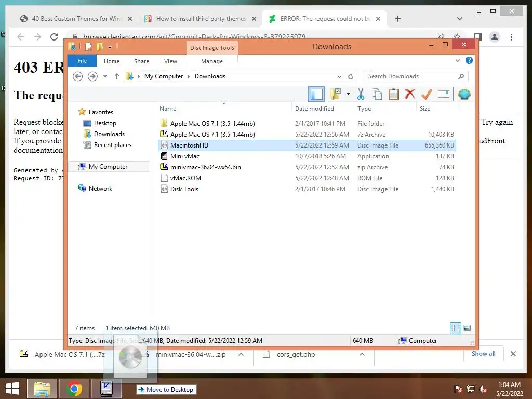This screenshot has height=399, width=532.
Task: Click the Paste clipboard icon in toolbar
Action: 394,94
